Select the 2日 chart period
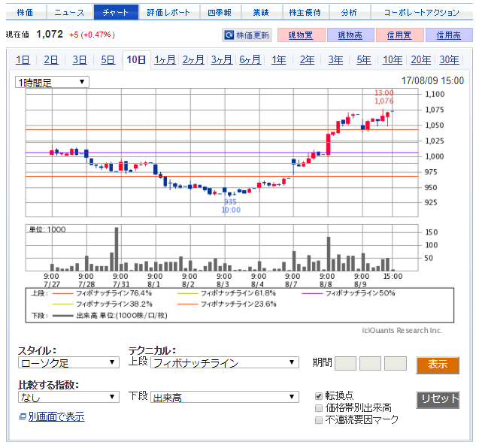The image size is (479, 448). tap(51, 59)
